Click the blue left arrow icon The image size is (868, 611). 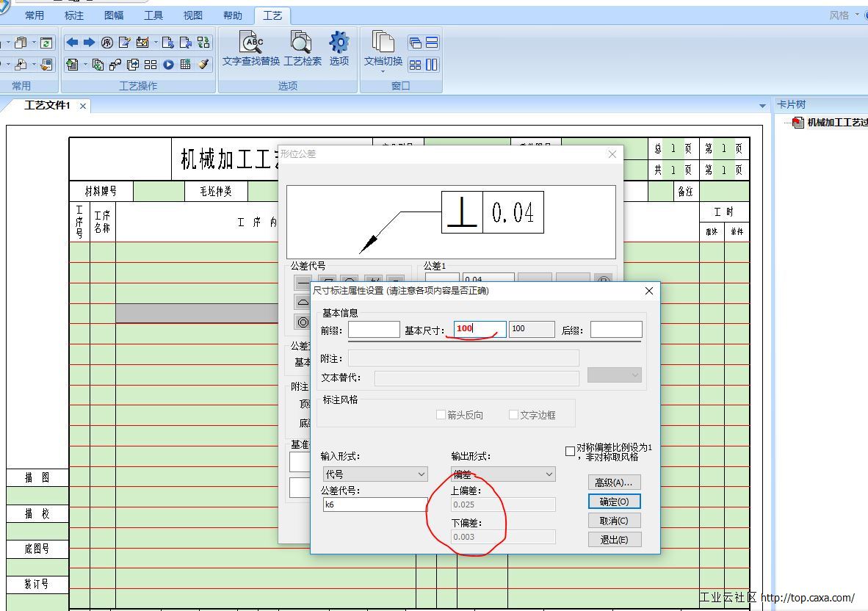coord(72,43)
